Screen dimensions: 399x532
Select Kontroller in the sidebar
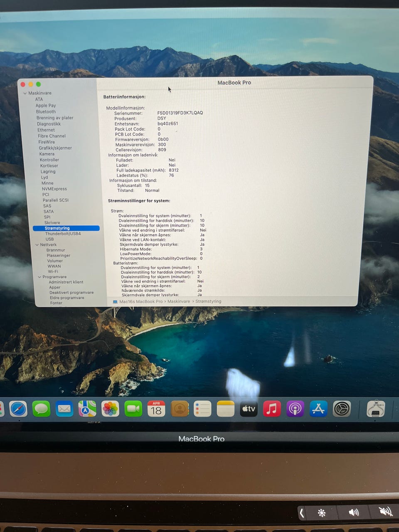[49, 160]
